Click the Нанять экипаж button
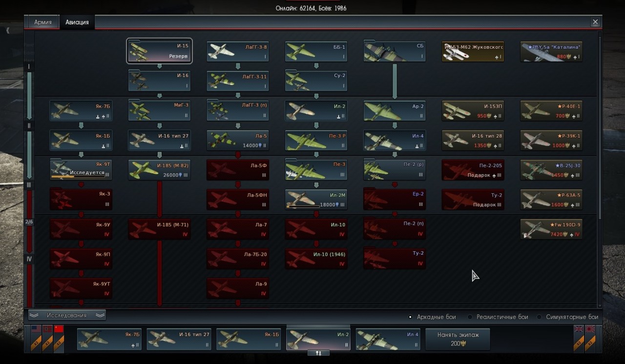This screenshot has width=625, height=364. click(x=458, y=339)
